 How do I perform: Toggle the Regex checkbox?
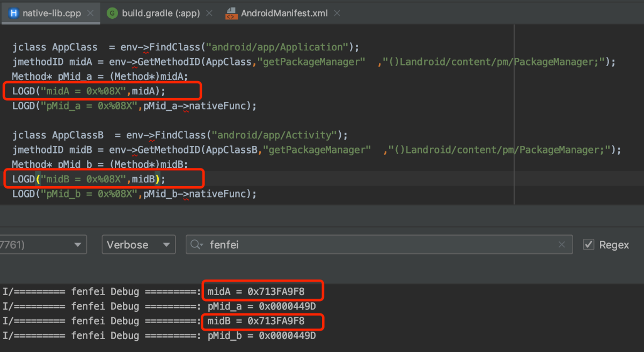pos(589,245)
